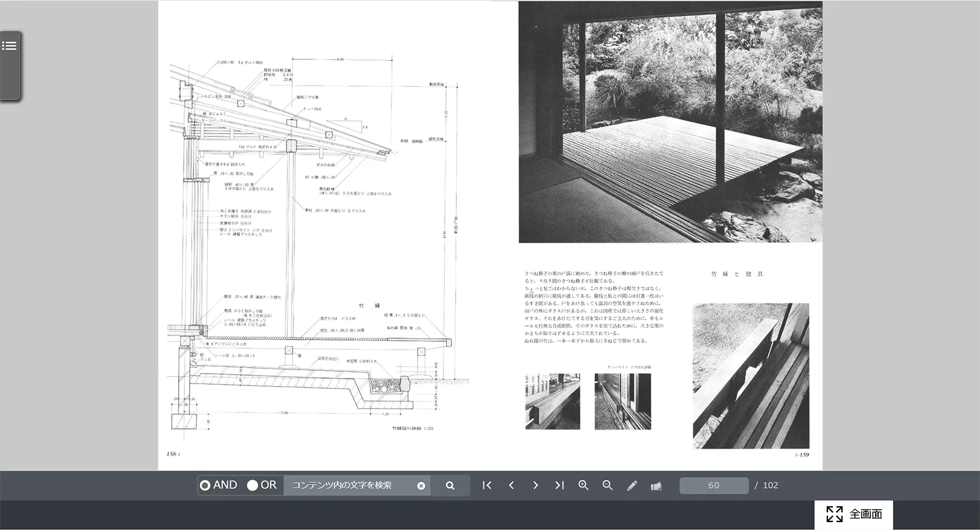Focus the content text search field
This screenshot has height=530, width=980.
(x=349, y=485)
